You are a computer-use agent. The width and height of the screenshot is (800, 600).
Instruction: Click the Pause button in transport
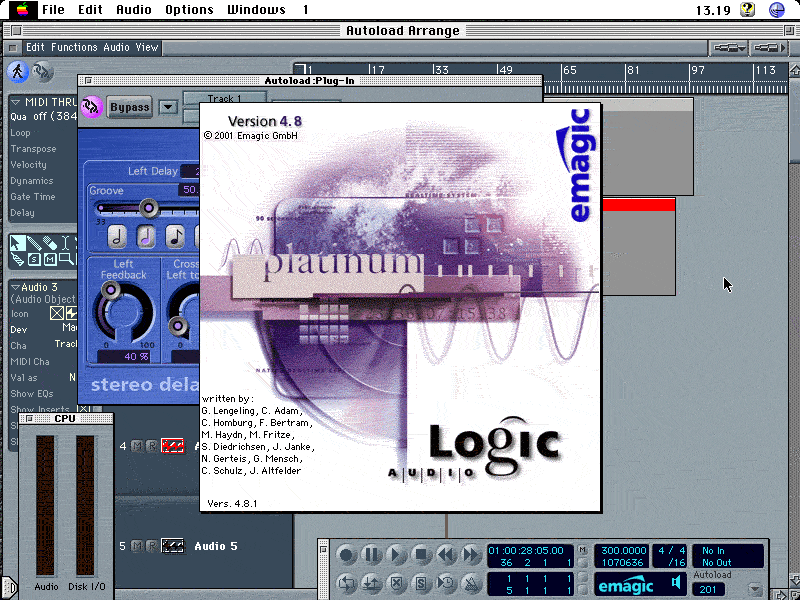click(x=372, y=554)
